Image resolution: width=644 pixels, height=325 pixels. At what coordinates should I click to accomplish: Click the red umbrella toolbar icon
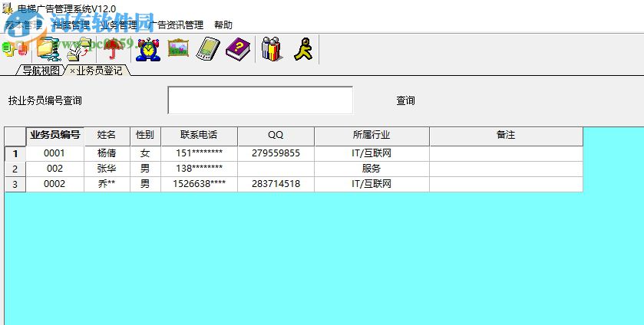(x=112, y=49)
